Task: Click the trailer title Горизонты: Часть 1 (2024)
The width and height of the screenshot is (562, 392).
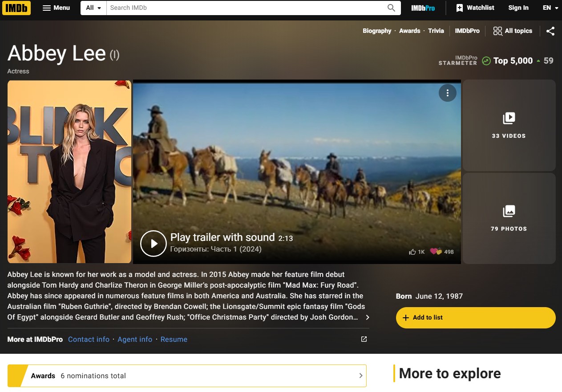Action: pos(216,249)
